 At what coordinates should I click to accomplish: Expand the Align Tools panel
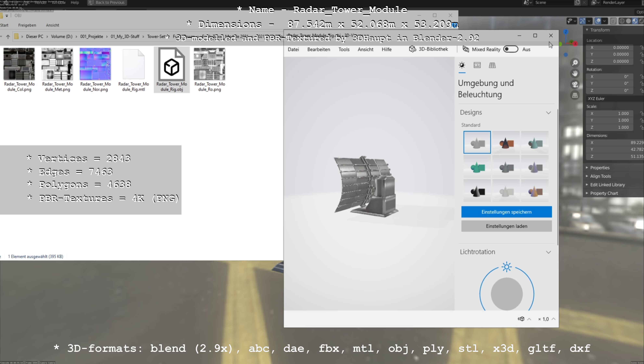(x=600, y=176)
